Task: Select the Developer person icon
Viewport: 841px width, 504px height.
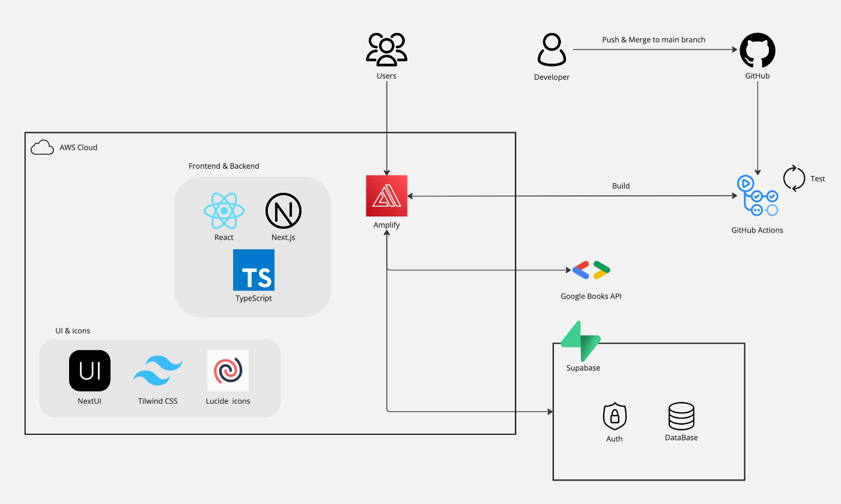Action: (x=551, y=50)
